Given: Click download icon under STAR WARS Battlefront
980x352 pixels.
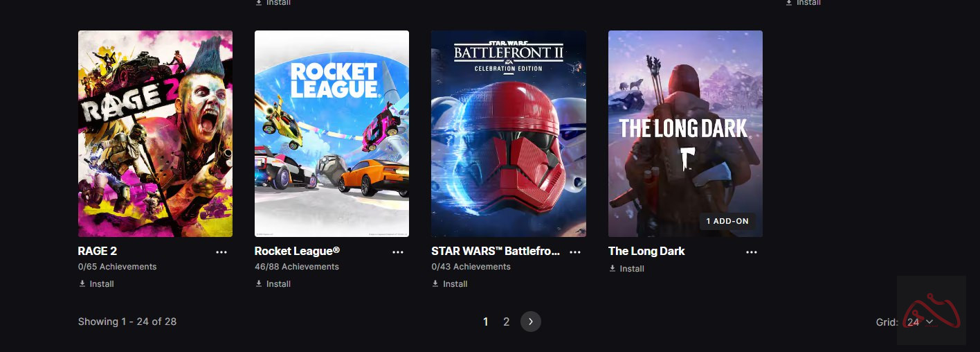Looking at the screenshot, I should [x=436, y=283].
